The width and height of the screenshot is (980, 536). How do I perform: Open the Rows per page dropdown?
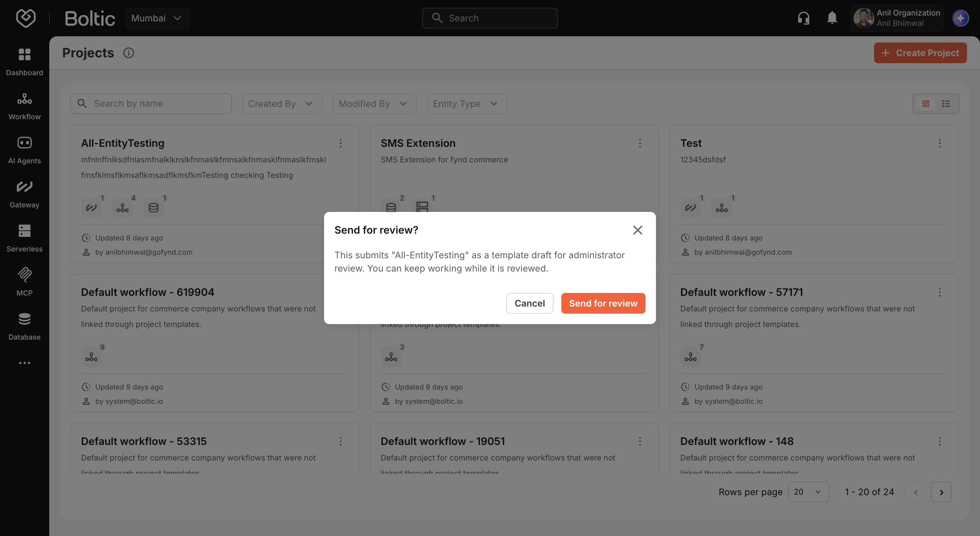[x=809, y=492]
